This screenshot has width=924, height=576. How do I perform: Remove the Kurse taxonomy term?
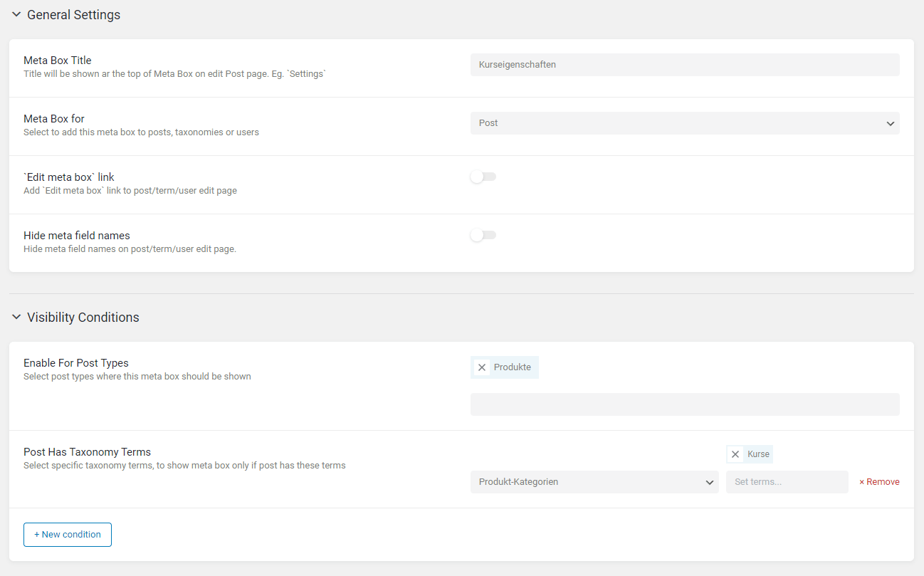tap(735, 454)
